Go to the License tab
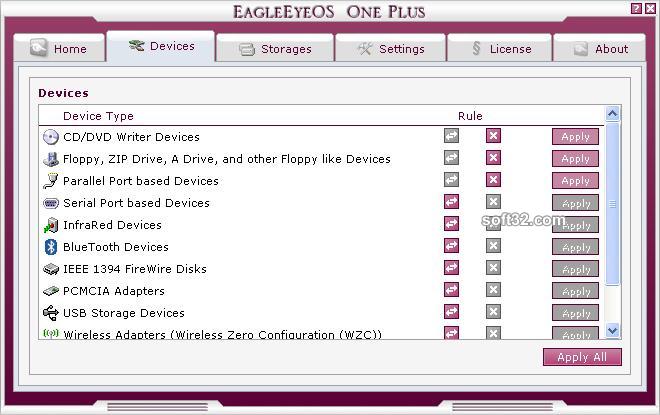The height and width of the screenshot is (415, 660). point(499,49)
